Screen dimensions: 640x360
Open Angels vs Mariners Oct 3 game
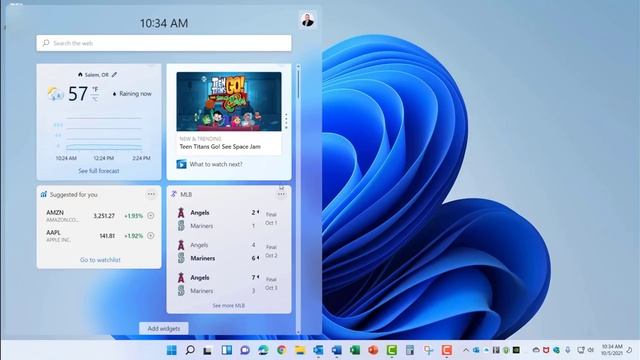[x=228, y=284]
